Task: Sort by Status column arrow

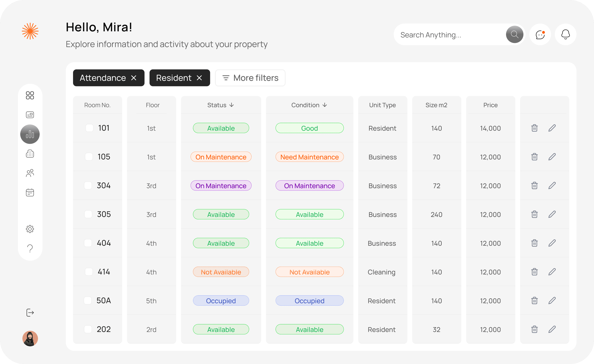Action: pyautogui.click(x=232, y=105)
